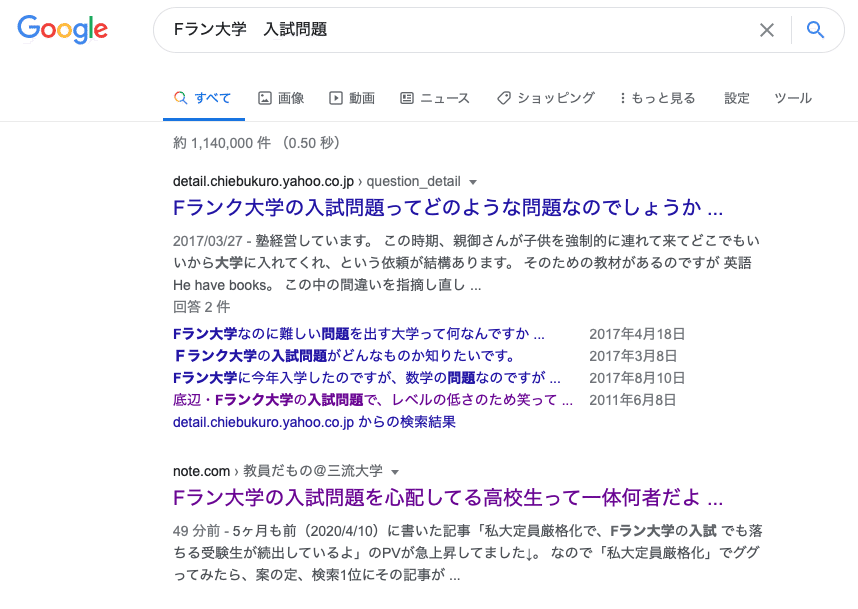Click the note.com › 教員だもの@三流大学 breadcrumb
Image resolution: width=858 pixels, height=609 pixels.
pos(277,471)
